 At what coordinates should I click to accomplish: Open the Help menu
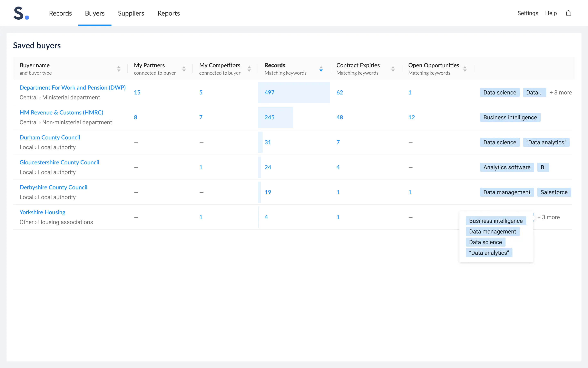tap(551, 13)
